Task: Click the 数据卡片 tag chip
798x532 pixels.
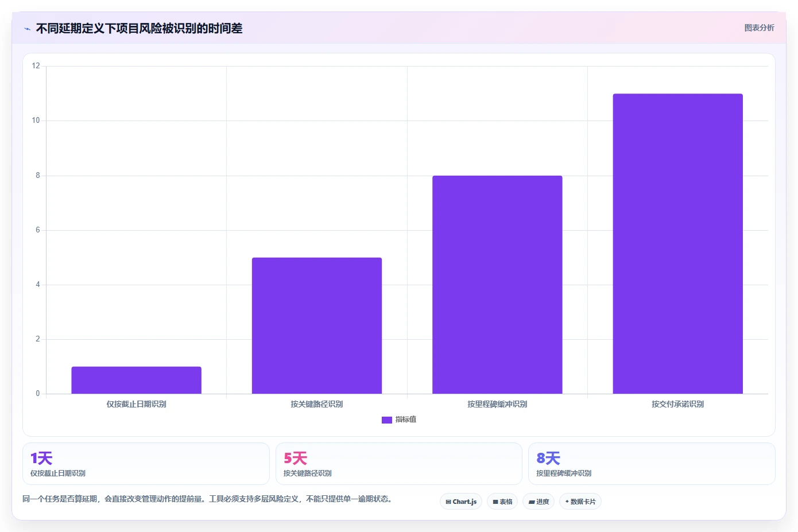Action: tap(580, 502)
